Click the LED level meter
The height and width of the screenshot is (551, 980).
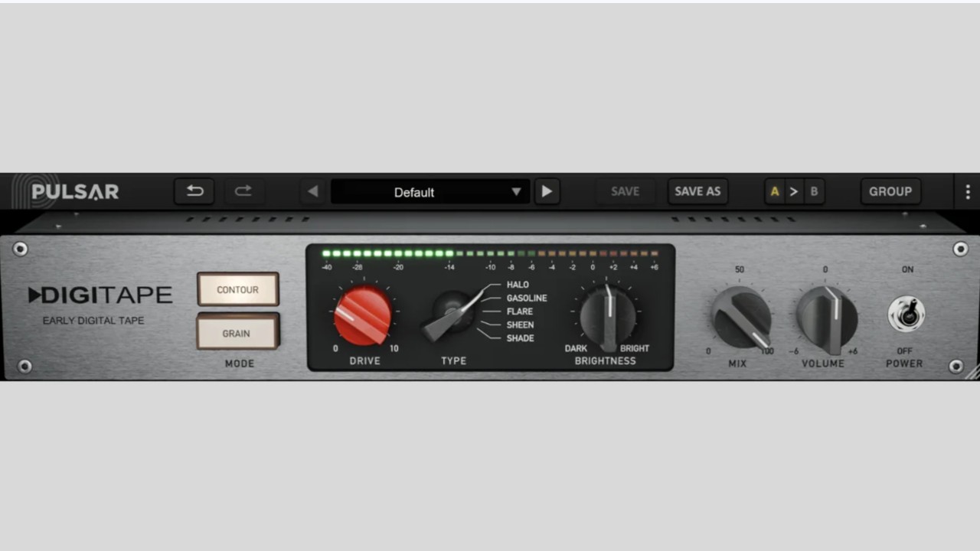click(x=490, y=253)
